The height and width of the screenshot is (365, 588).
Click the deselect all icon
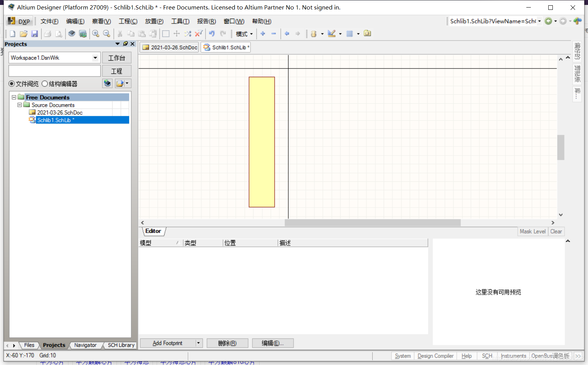[188, 34]
